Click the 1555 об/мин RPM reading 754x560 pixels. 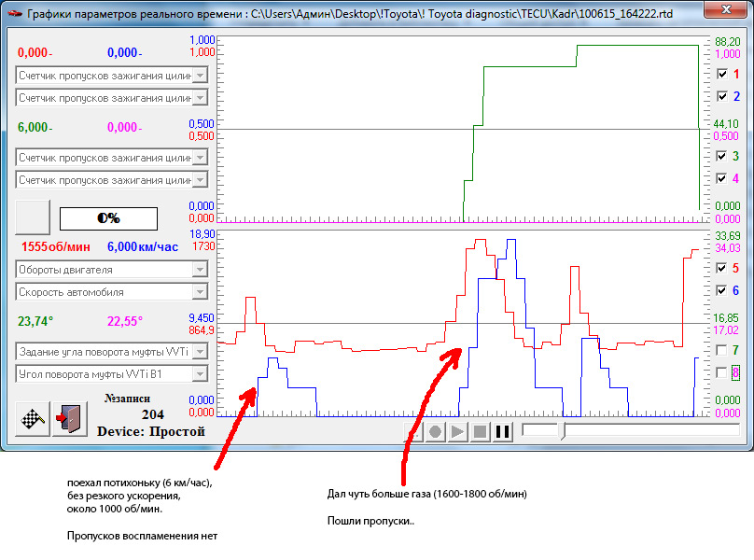click(56, 246)
